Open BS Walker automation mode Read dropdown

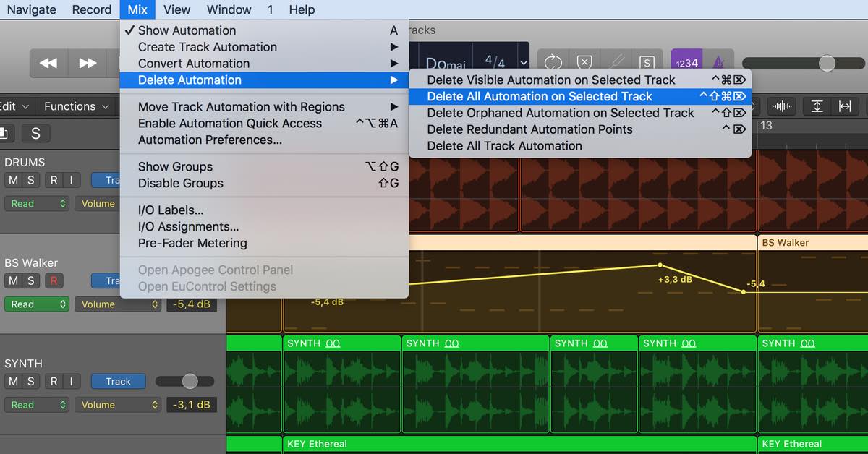tap(38, 304)
